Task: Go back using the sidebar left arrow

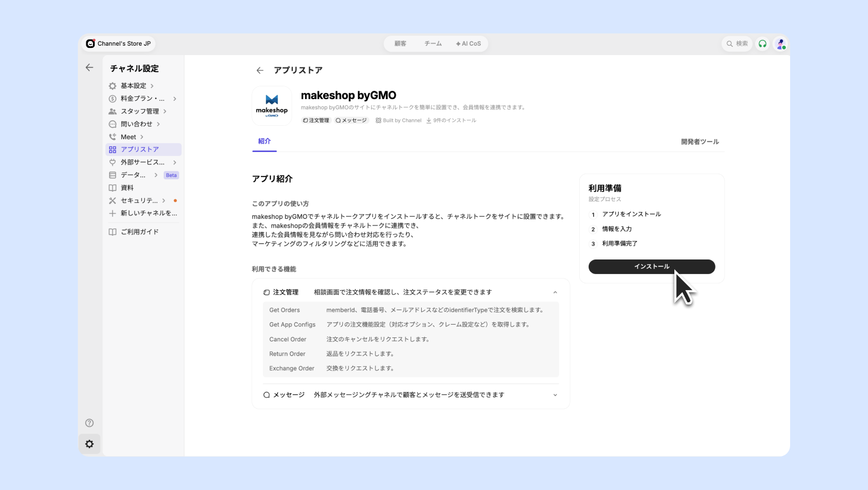Action: pos(89,67)
